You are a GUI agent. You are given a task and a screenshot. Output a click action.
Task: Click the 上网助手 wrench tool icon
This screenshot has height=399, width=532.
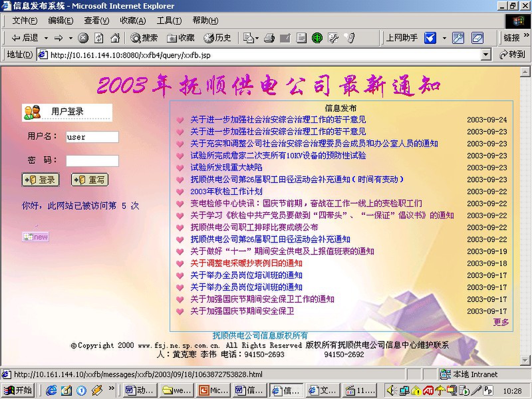coord(458,38)
